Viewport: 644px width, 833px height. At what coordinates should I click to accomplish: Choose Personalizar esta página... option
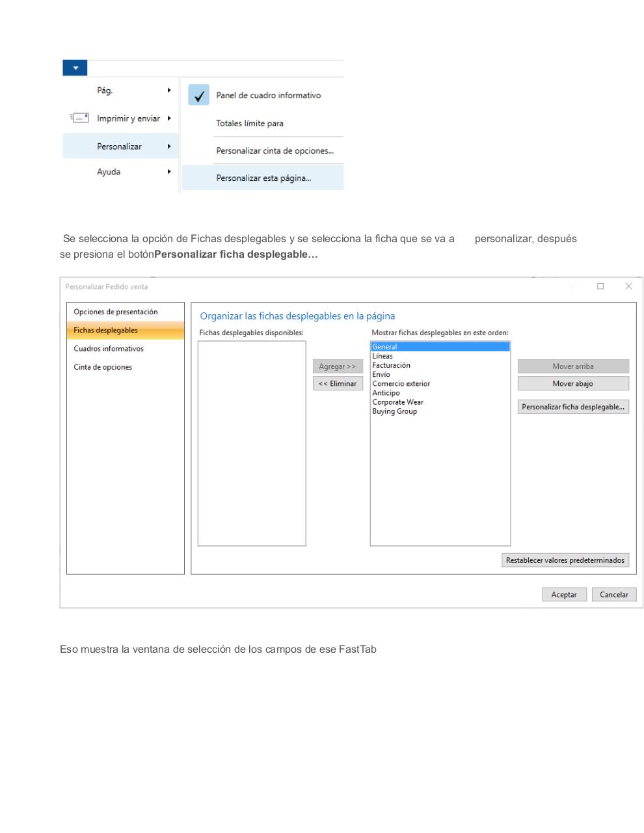263,178
